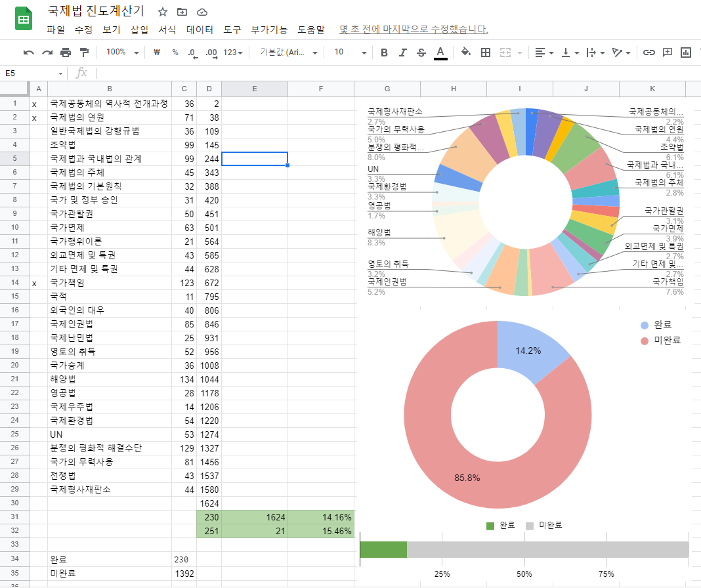Viewport: 701px width, 588px height.
Task: Click the green progress bar segment
Action: click(x=383, y=549)
